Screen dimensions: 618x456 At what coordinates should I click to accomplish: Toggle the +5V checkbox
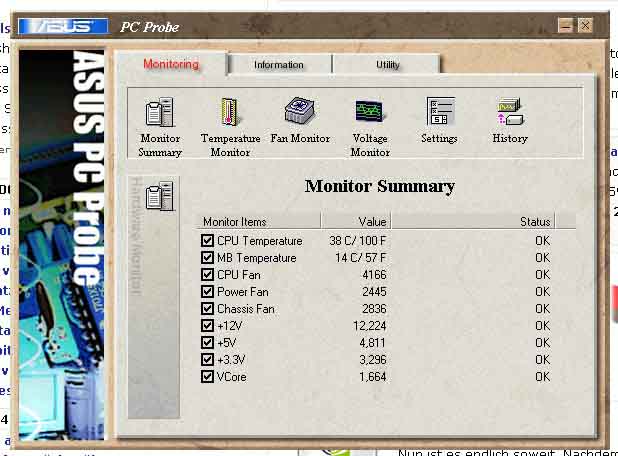[x=207, y=342]
